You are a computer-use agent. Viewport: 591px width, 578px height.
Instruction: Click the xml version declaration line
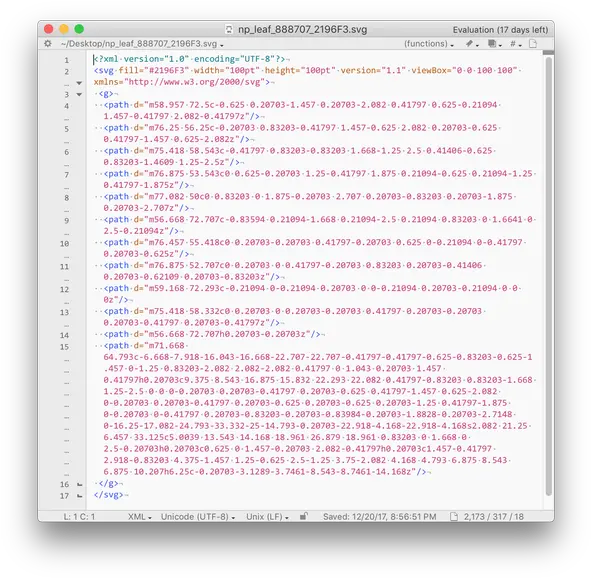click(x=190, y=59)
